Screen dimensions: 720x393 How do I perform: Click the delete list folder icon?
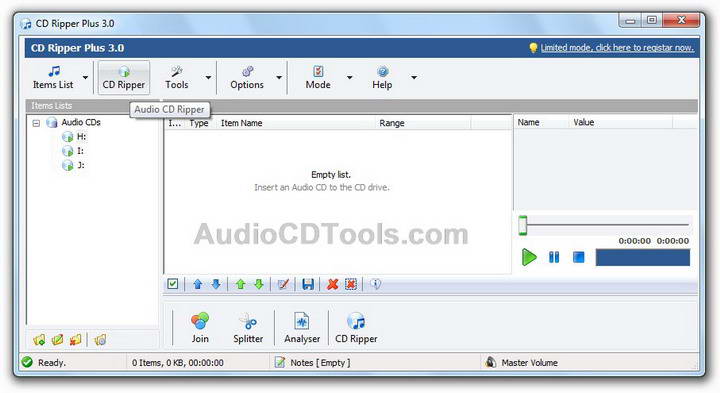pyautogui.click(x=75, y=340)
